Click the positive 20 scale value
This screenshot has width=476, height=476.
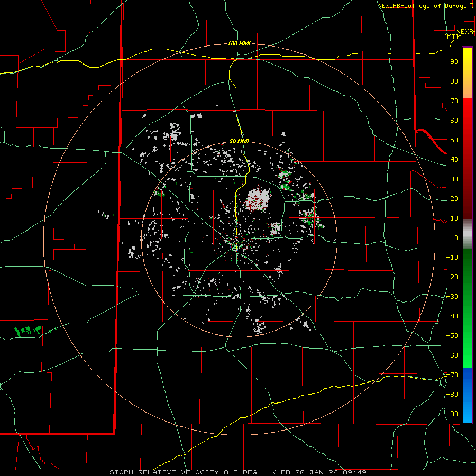tap(454, 198)
